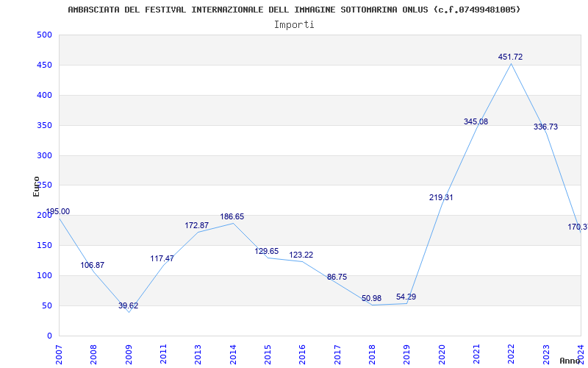
Task: Select data label 186.65
Action: [x=232, y=216]
